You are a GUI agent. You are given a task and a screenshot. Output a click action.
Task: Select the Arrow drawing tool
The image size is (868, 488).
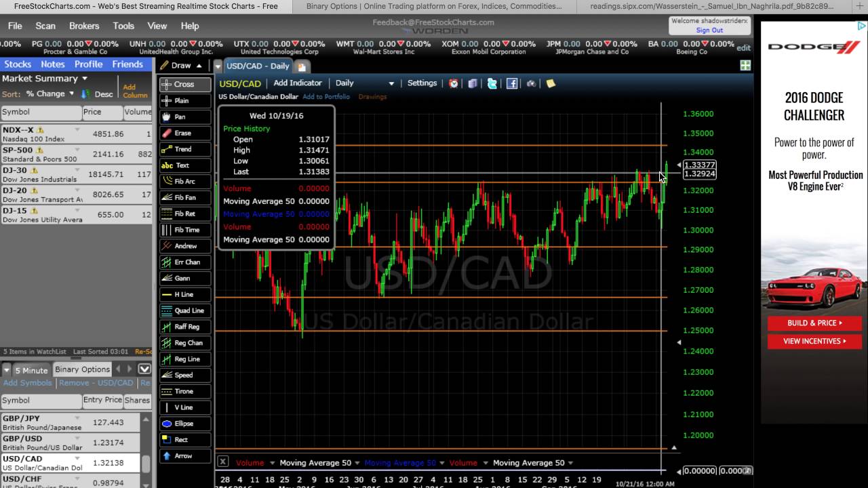click(x=185, y=456)
